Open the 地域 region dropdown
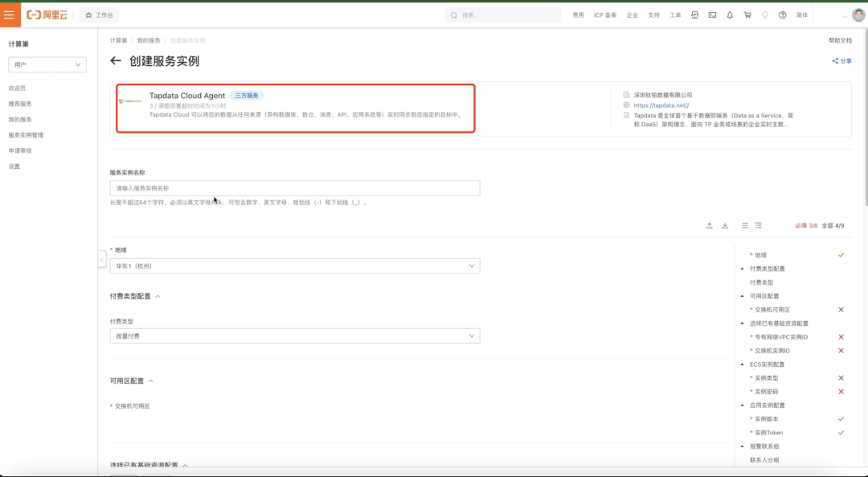The width and height of the screenshot is (868, 477). [294, 266]
